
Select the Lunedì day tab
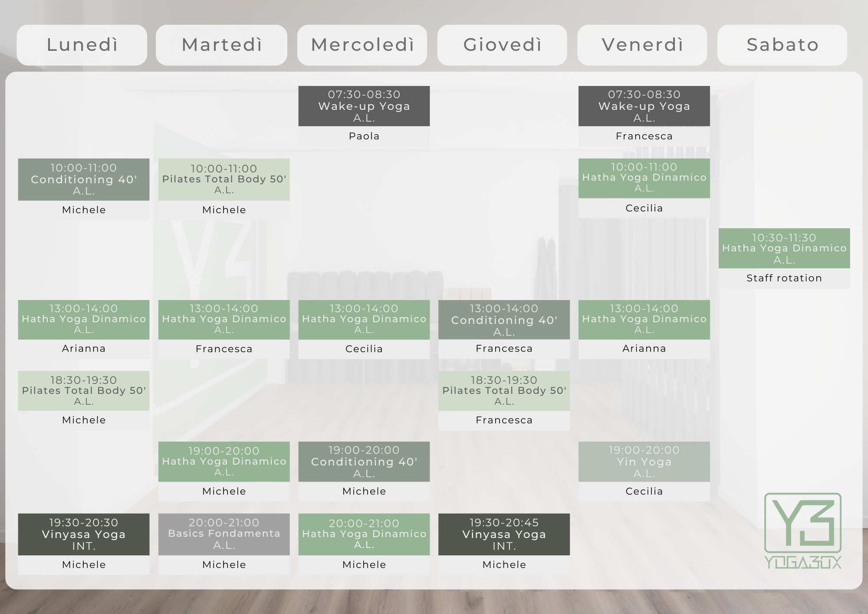pos(82,45)
